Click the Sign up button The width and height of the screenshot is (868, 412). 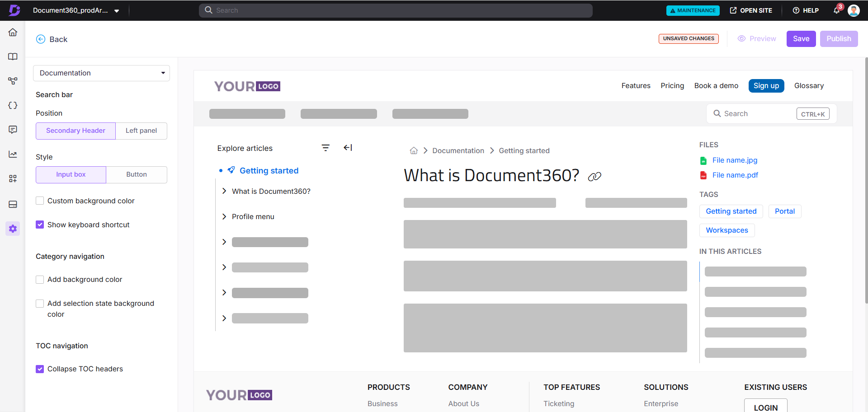click(x=766, y=86)
